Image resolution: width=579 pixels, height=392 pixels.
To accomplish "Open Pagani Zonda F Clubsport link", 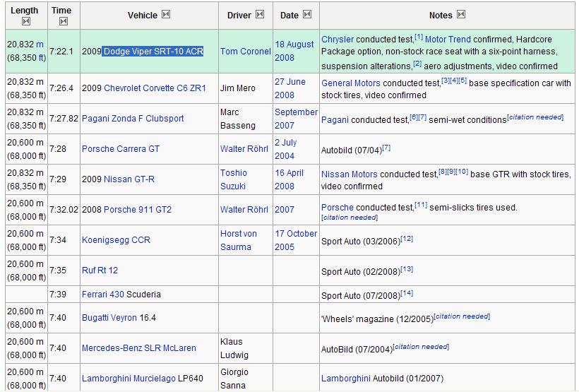I will click(x=133, y=119).
